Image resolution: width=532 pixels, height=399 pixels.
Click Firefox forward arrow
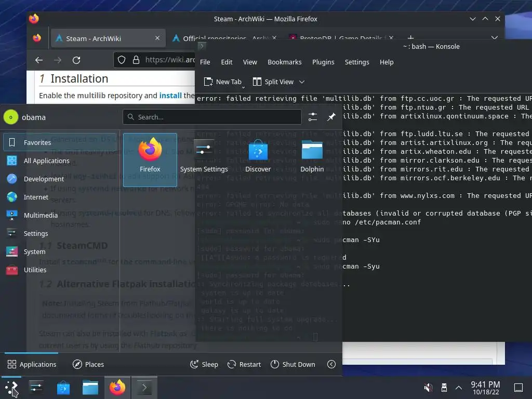click(x=58, y=60)
